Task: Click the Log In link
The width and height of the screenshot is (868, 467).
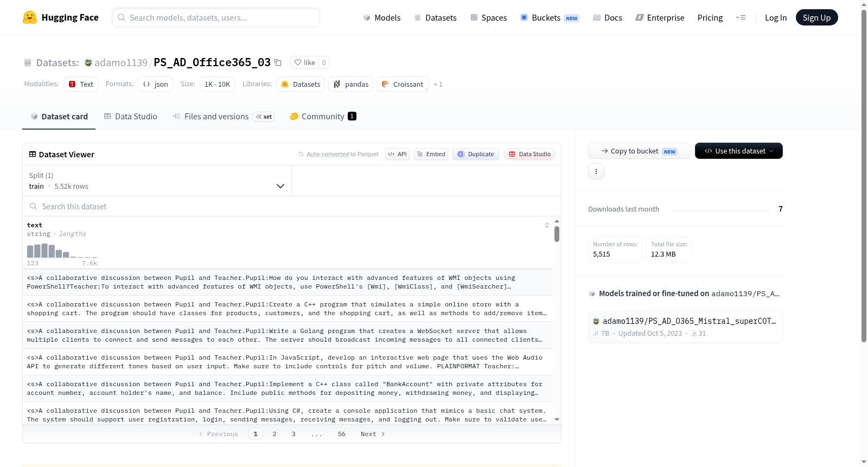Action: 776,17
